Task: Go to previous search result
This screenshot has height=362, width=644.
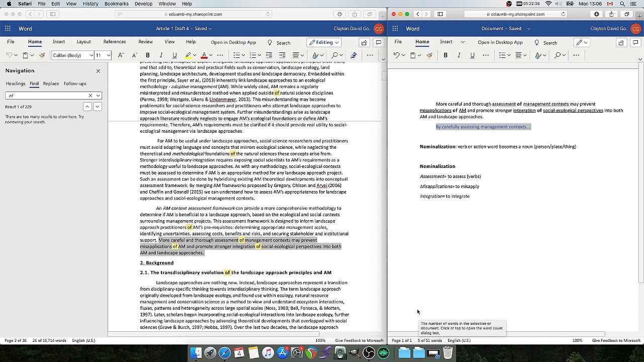Action: 87,107
